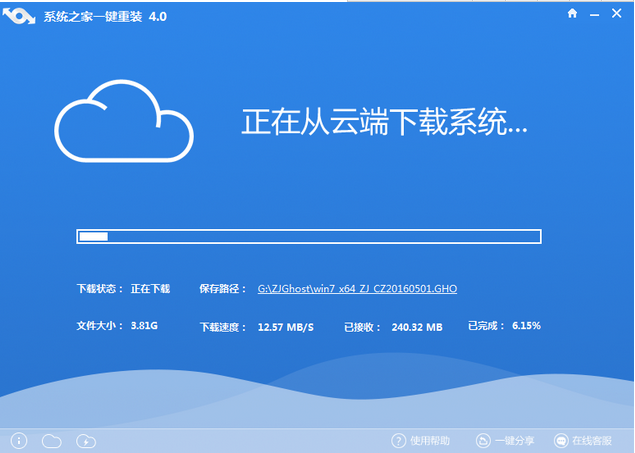Click the home icon in title bar
The image size is (635, 453).
[x=573, y=13]
